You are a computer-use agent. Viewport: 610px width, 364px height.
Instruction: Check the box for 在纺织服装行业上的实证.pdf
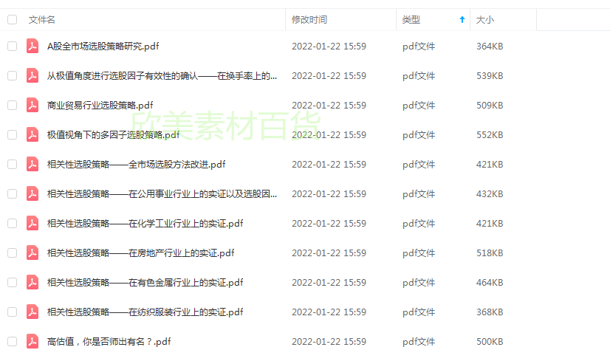[12, 312]
